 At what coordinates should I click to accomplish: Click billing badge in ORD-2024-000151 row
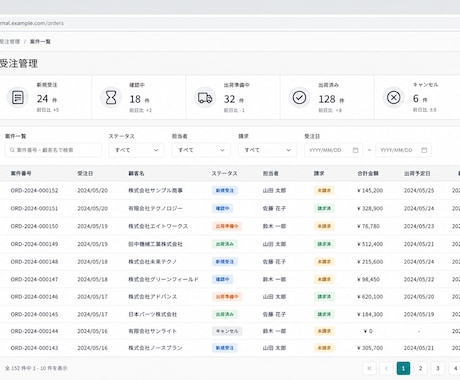tap(324, 208)
